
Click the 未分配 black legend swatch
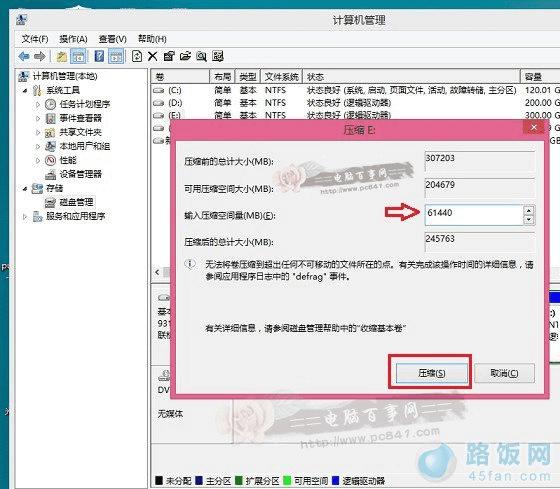[159, 481]
